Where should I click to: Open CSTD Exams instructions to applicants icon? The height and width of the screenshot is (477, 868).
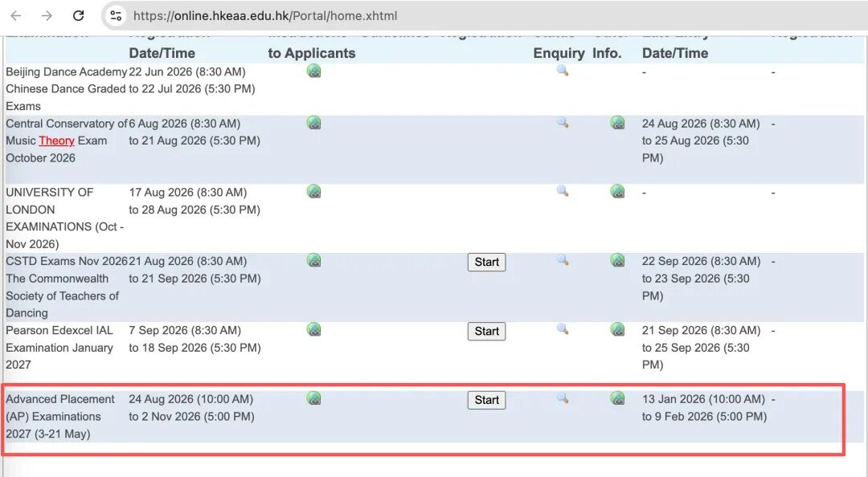pos(314,260)
